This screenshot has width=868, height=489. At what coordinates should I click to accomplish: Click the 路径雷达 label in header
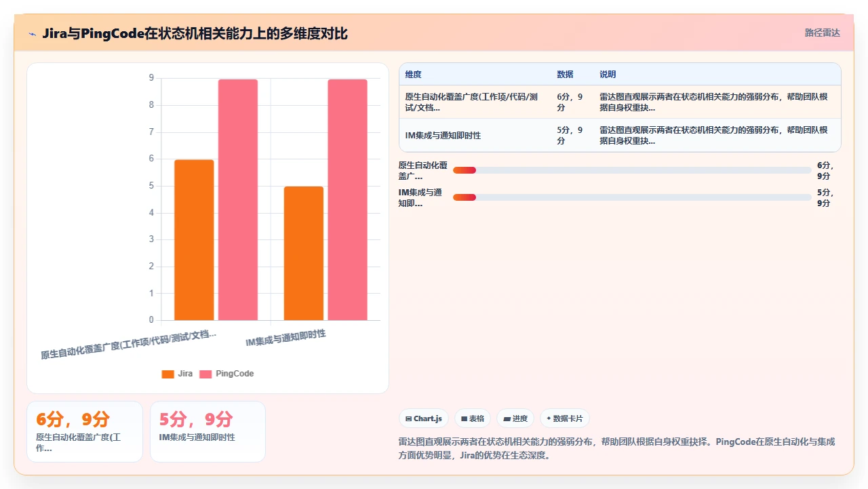(x=822, y=33)
